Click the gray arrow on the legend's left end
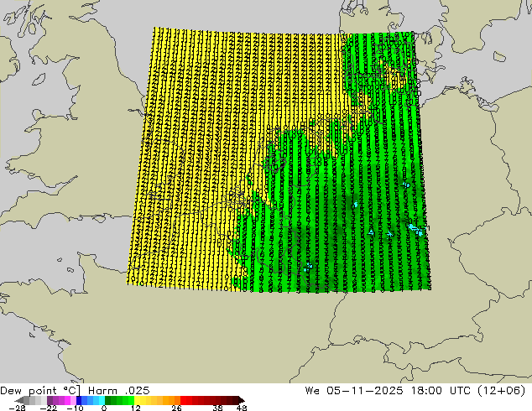The image size is (532, 411). tap(19, 400)
